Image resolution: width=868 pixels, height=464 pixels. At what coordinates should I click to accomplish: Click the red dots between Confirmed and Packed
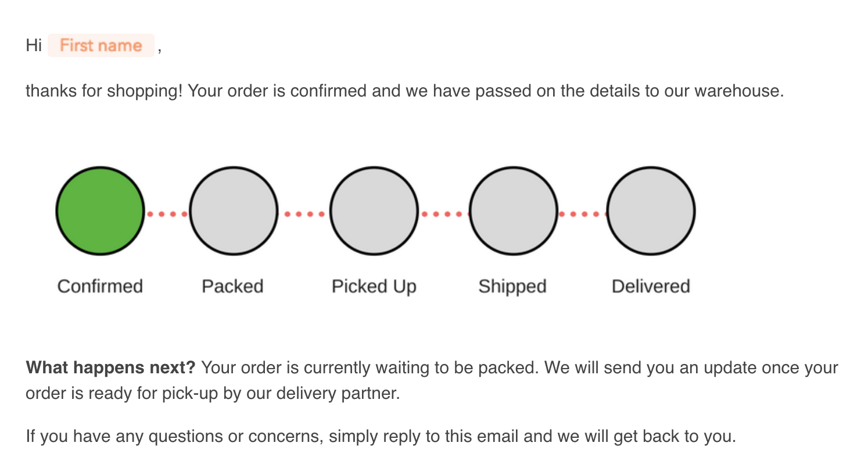(x=167, y=214)
